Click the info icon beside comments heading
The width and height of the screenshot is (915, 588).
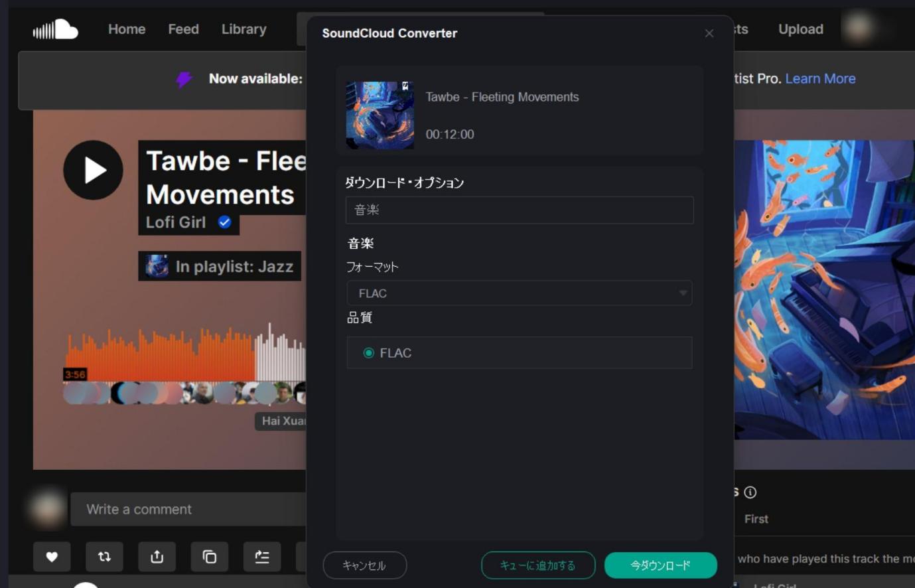point(750,492)
